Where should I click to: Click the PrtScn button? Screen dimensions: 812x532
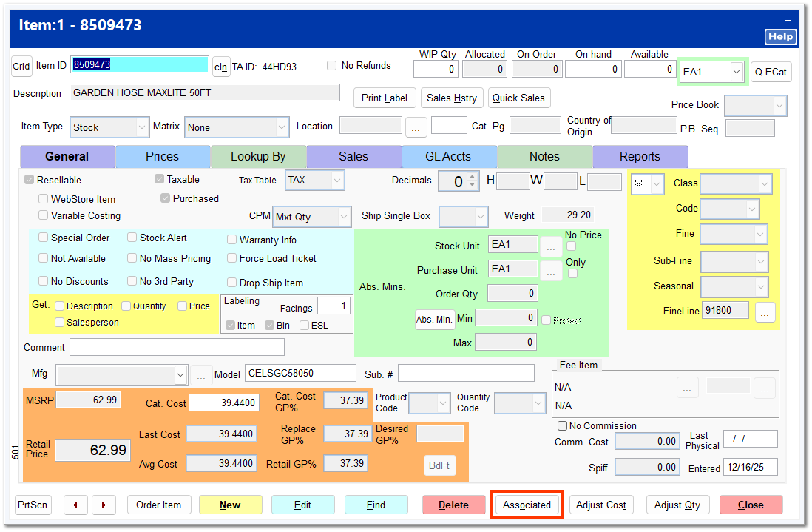point(33,505)
